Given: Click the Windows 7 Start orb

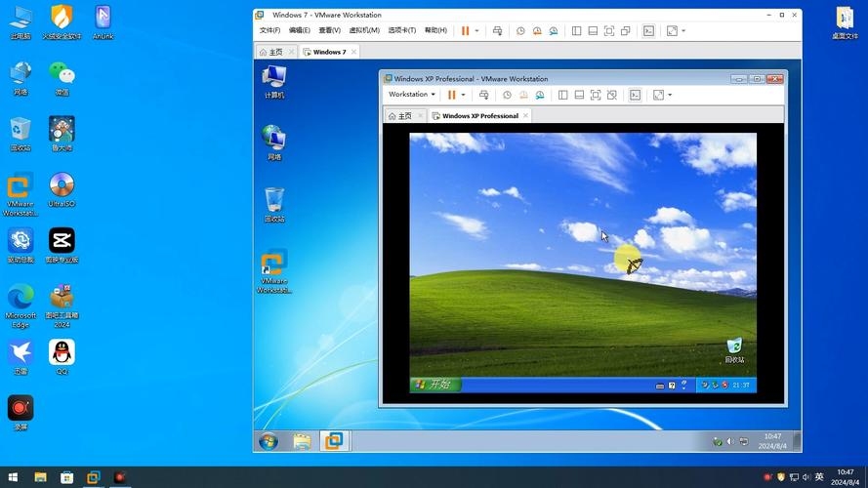Looking at the screenshot, I should pos(268,441).
